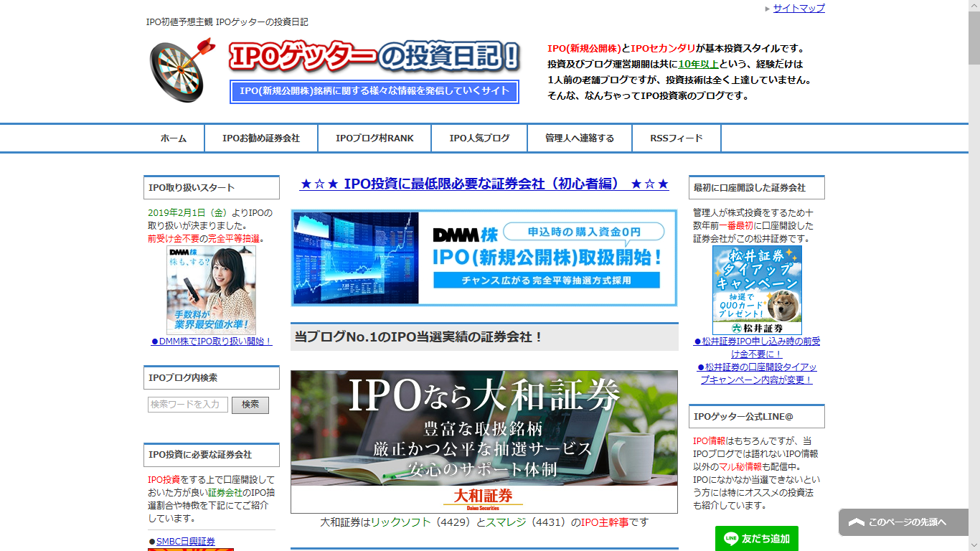The width and height of the screenshot is (980, 551).
Task: Click 前受け金不要の完全平等抽選 red text
Action: [x=205, y=238]
